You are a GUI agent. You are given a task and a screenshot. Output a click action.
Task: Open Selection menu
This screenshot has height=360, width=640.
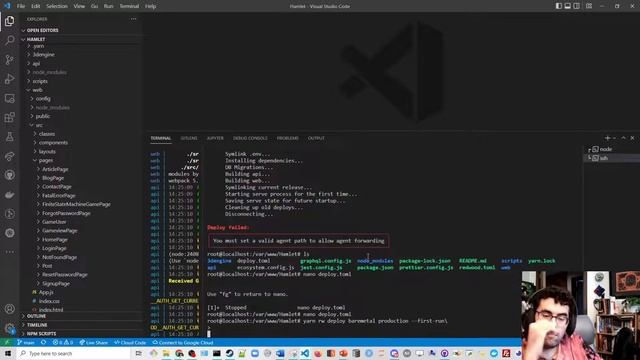(57, 6)
